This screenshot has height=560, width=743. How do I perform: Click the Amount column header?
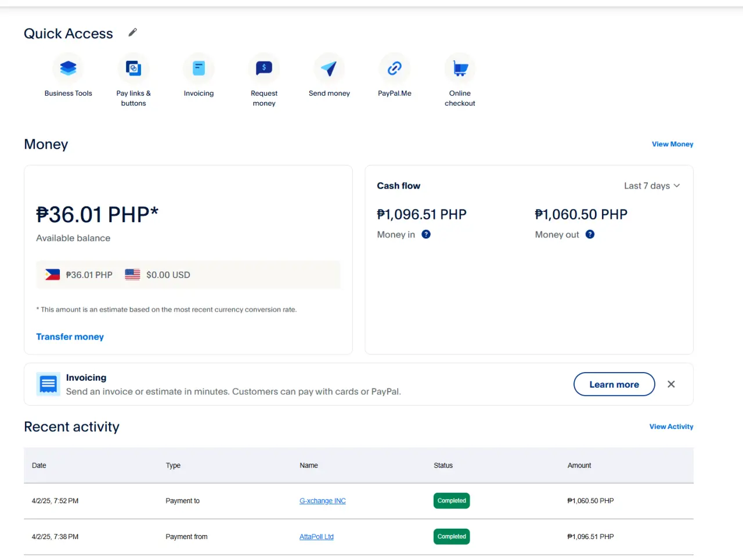click(579, 465)
